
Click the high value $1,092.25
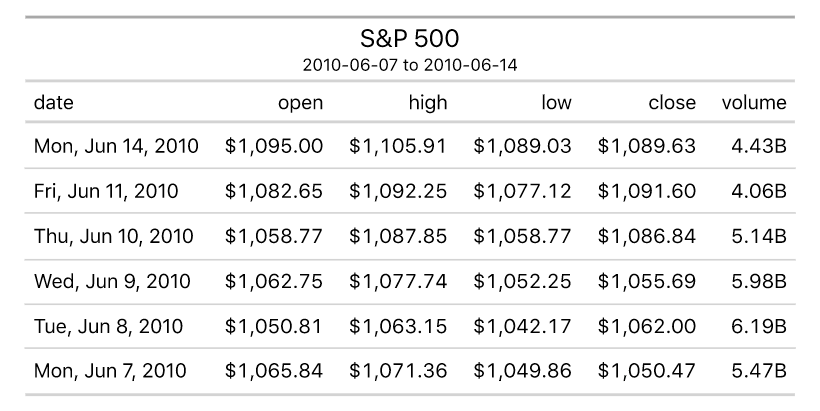pos(398,191)
